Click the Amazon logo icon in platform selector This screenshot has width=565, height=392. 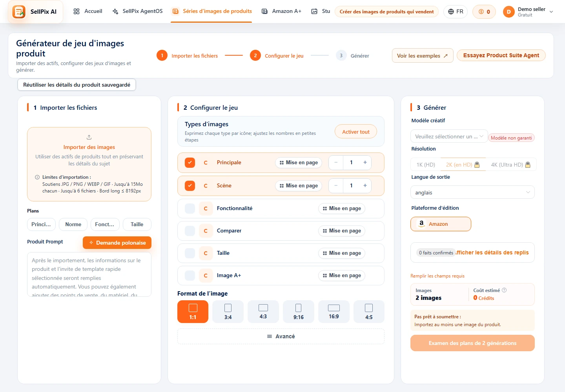(x=421, y=224)
